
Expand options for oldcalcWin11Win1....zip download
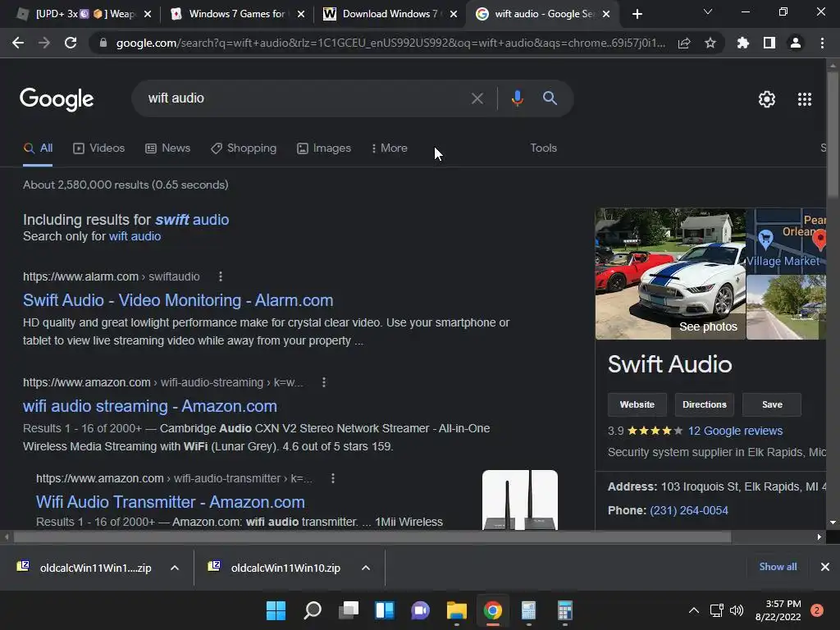[175, 568]
